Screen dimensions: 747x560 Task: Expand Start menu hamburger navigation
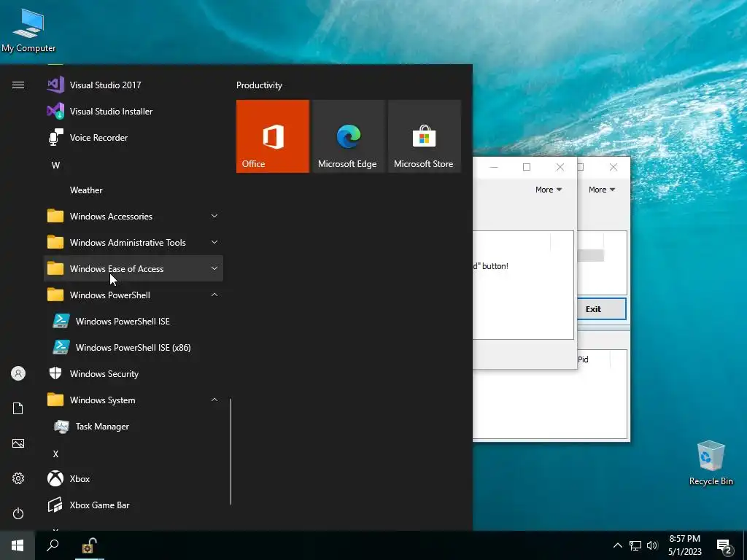(18, 85)
